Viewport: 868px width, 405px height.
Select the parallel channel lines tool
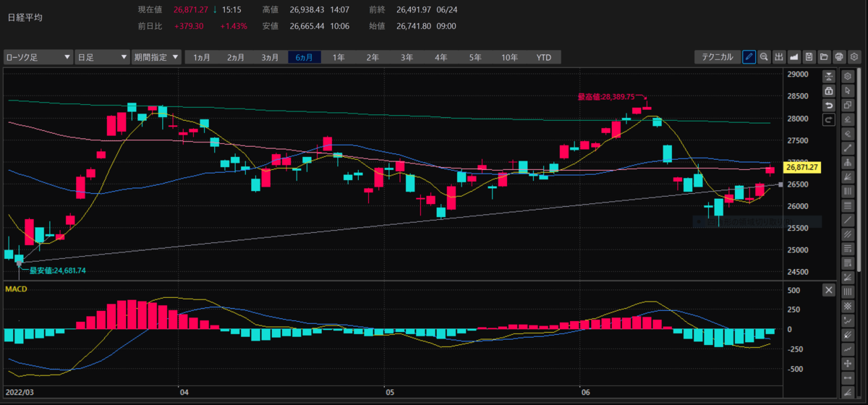(848, 234)
